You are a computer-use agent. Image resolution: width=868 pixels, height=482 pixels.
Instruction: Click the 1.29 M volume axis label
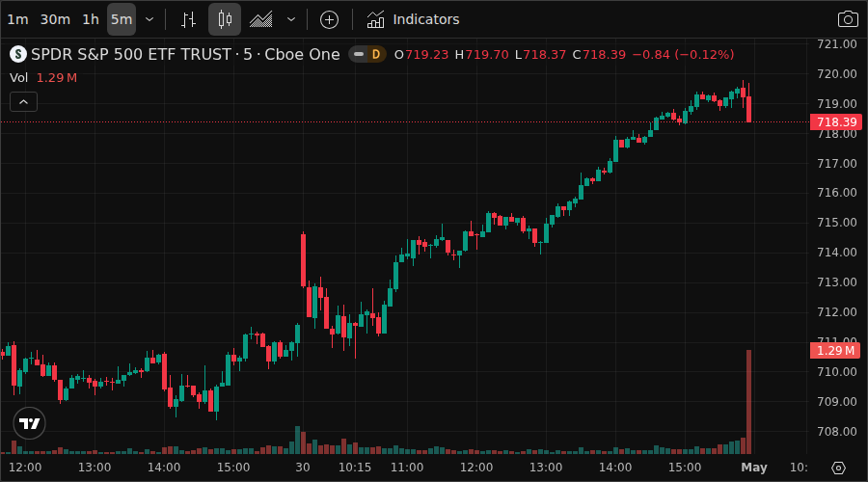836,350
